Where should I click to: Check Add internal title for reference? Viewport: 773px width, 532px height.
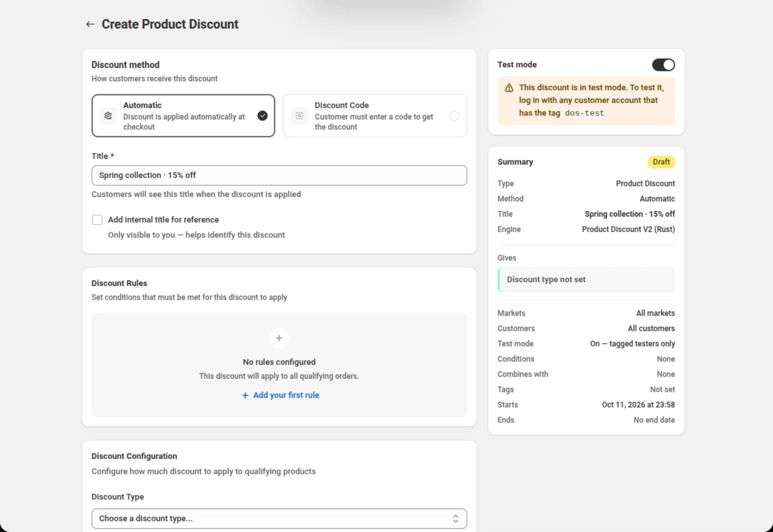[x=97, y=220]
